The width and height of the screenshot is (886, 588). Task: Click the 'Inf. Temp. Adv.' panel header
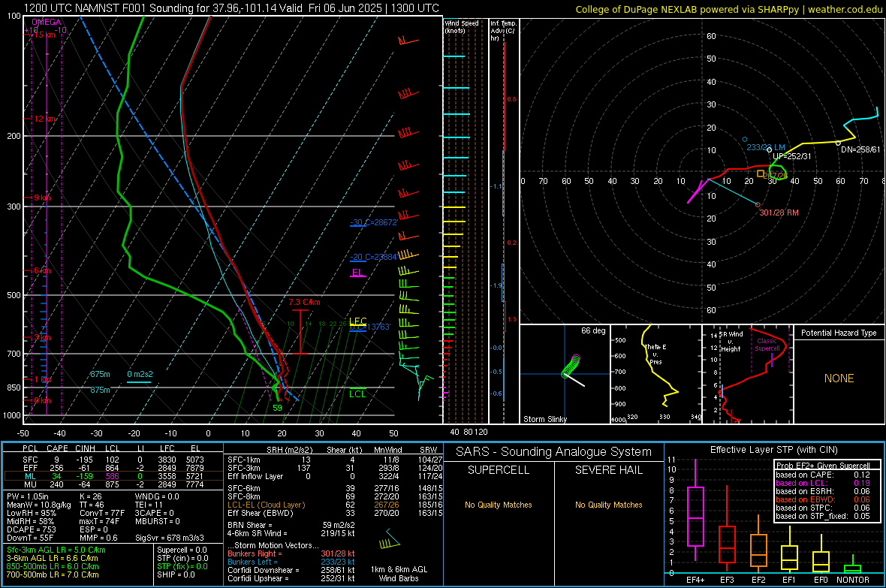pyautogui.click(x=503, y=31)
